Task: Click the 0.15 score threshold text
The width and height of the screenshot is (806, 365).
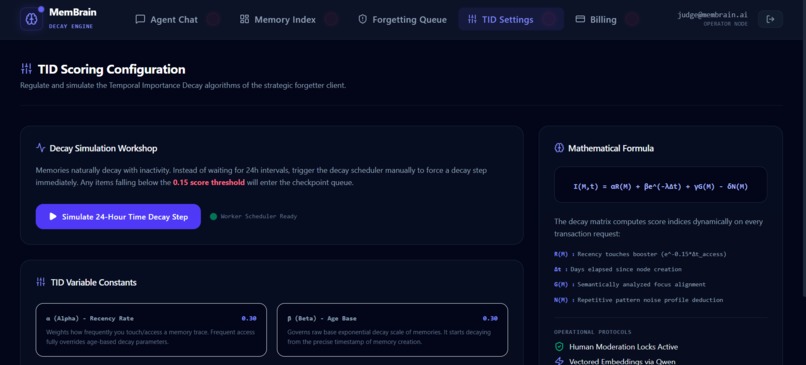Action: point(209,182)
